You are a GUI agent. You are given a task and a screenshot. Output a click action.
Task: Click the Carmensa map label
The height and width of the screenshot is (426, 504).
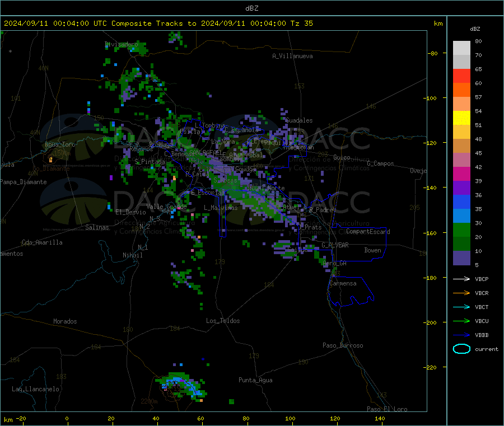tap(343, 283)
